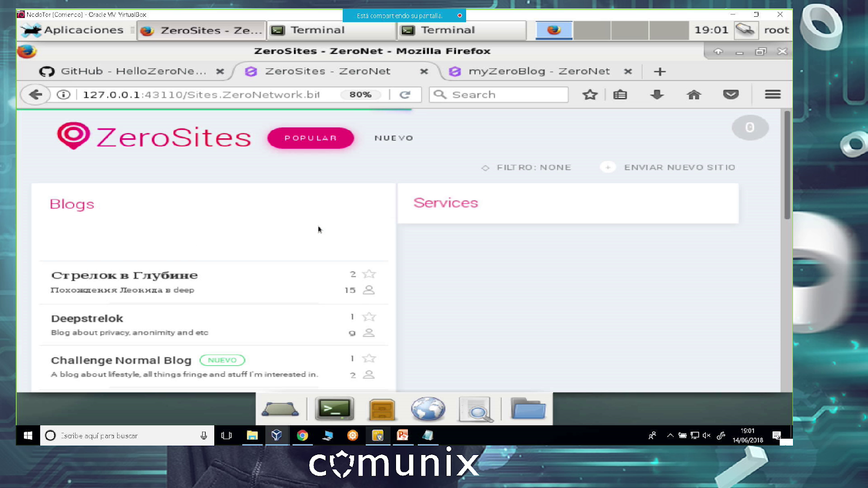
Task: Launch terminal from the dock
Action: click(x=335, y=409)
